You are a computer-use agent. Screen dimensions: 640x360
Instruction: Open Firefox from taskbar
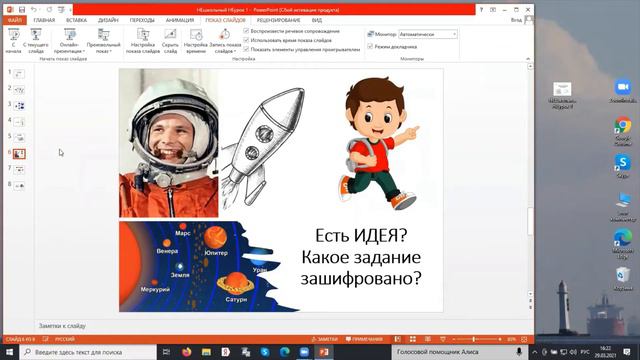coord(187,352)
